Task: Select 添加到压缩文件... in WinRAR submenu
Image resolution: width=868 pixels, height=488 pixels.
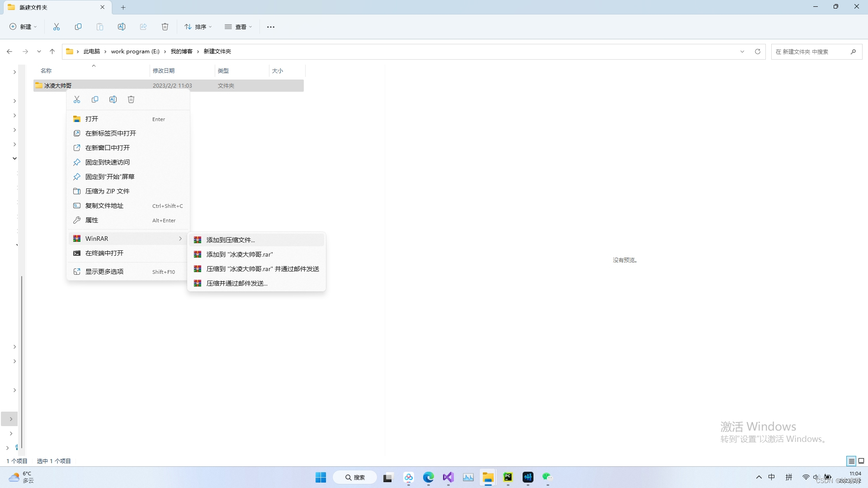Action: (231, 240)
